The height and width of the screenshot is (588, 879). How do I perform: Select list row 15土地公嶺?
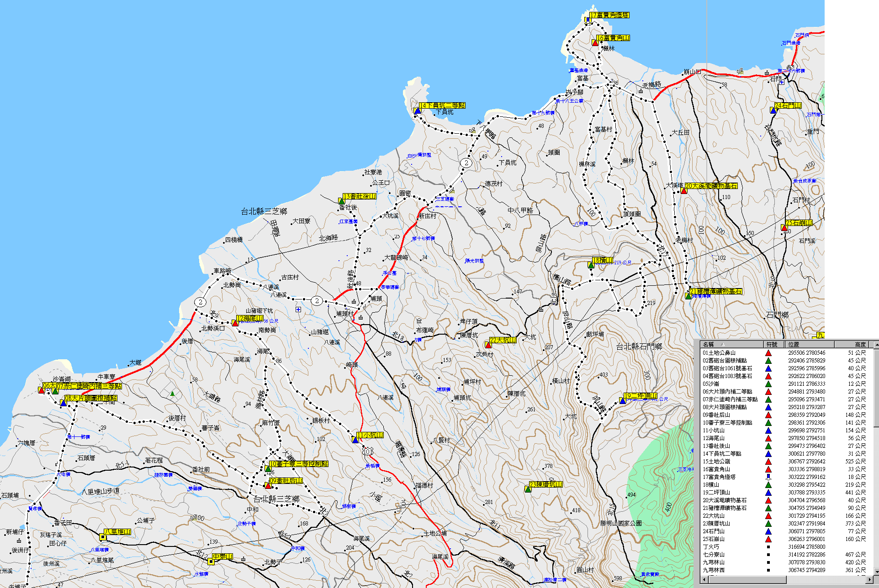(786, 462)
